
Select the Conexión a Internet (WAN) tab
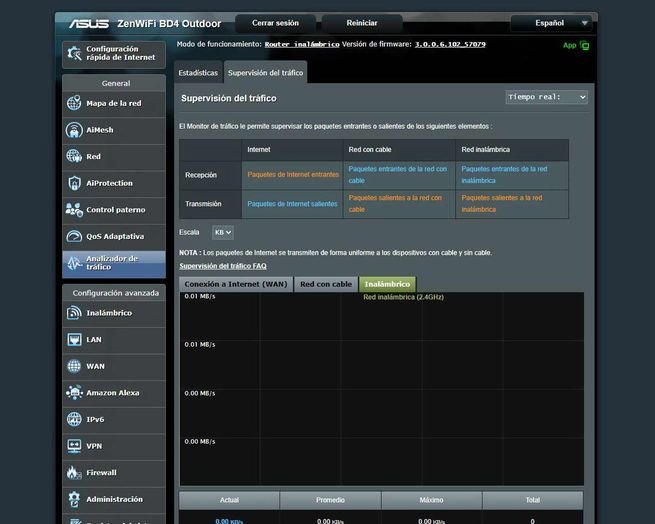pos(236,284)
